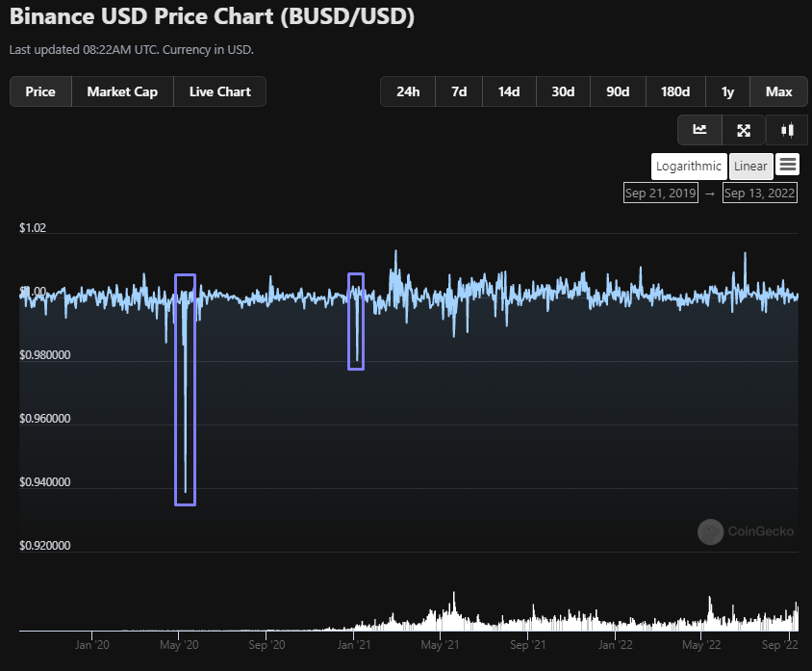The width and height of the screenshot is (812, 671).
Task: Select the 24h time range
Action: pyautogui.click(x=408, y=91)
